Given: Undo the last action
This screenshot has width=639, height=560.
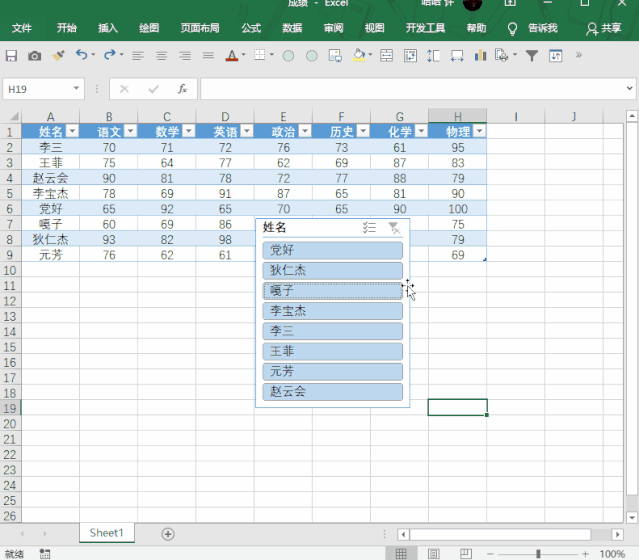Looking at the screenshot, I should click(82, 55).
